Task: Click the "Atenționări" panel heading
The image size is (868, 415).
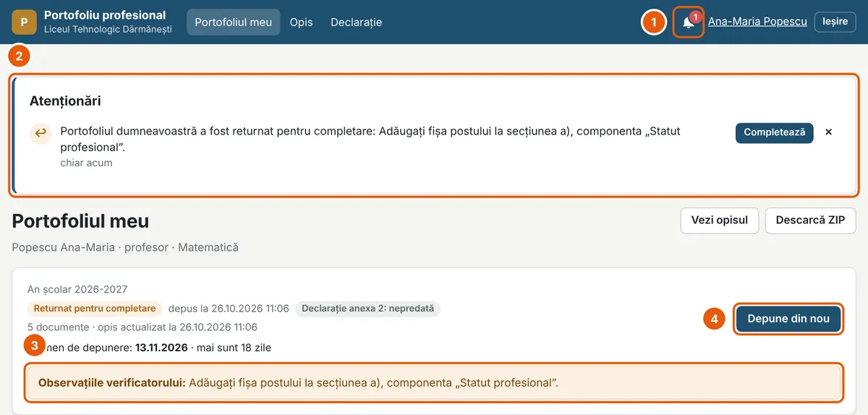Action: pos(65,101)
